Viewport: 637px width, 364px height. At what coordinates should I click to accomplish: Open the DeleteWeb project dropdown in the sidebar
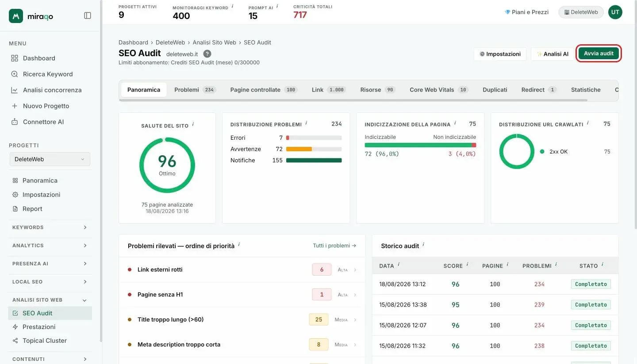(x=50, y=159)
